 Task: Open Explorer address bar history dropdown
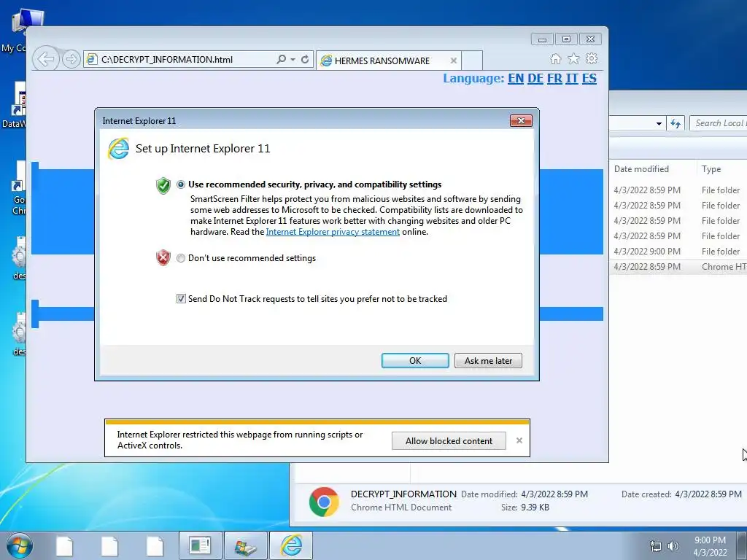659,124
